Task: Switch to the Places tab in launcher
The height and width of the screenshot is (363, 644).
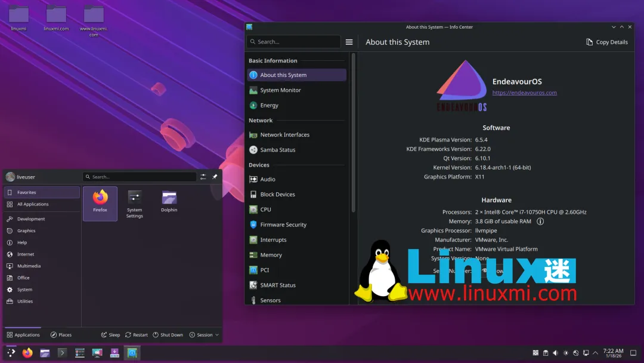Action: point(61,334)
